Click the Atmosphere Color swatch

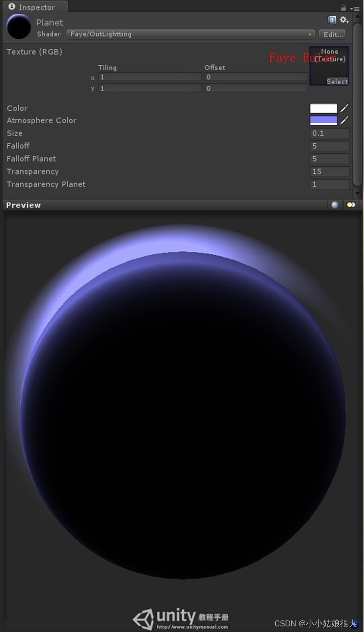pyautogui.click(x=324, y=120)
